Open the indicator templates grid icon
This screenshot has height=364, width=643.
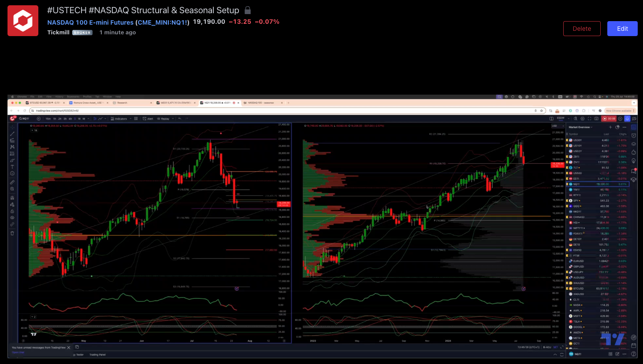click(x=136, y=118)
